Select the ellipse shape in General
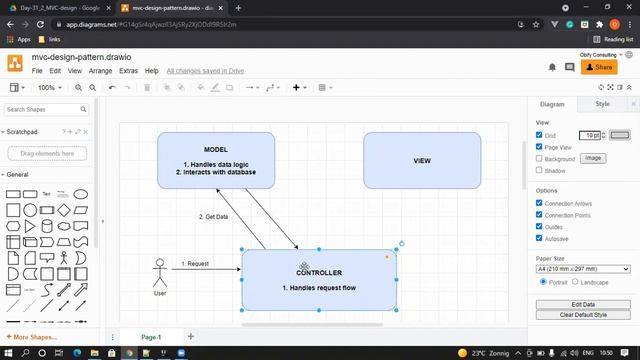The width and height of the screenshot is (640, 360). coord(80,194)
